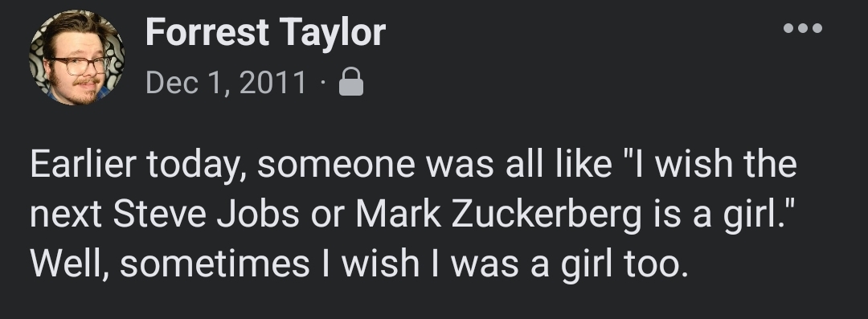Click the dot separator beside the date
868x319 pixels.
[x=323, y=84]
